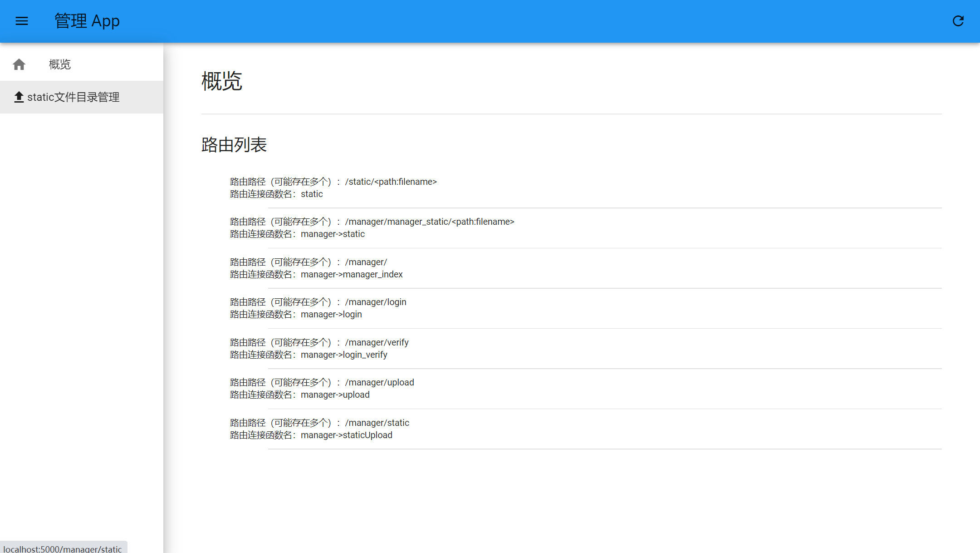This screenshot has height=553, width=980.
Task: Click the /manager/login route entry
Action: tap(375, 301)
